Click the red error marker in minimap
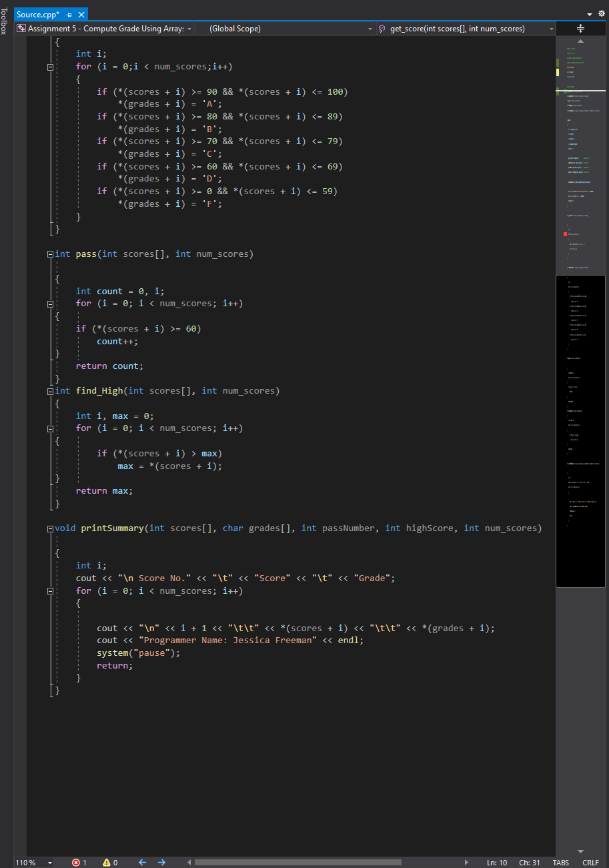This screenshot has height=868, width=609. (x=565, y=234)
